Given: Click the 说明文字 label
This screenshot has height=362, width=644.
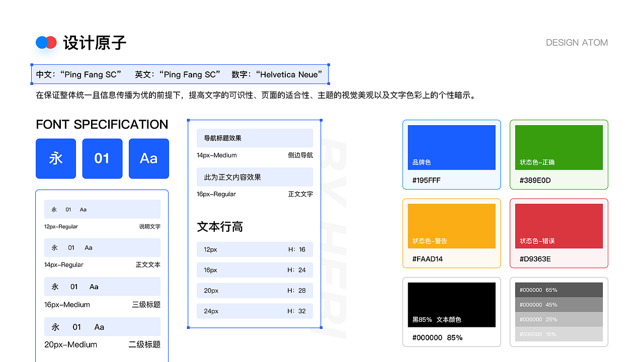Looking at the screenshot, I should click(150, 227).
